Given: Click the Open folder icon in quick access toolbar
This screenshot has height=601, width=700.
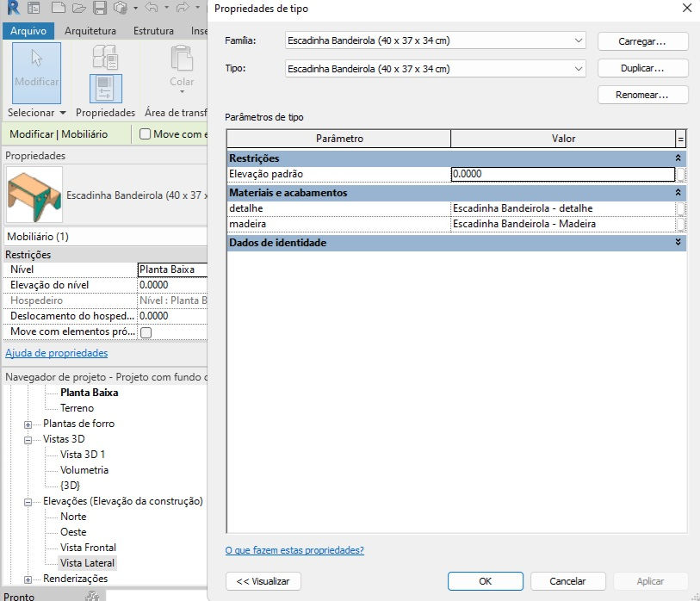Looking at the screenshot, I should (x=78, y=8).
